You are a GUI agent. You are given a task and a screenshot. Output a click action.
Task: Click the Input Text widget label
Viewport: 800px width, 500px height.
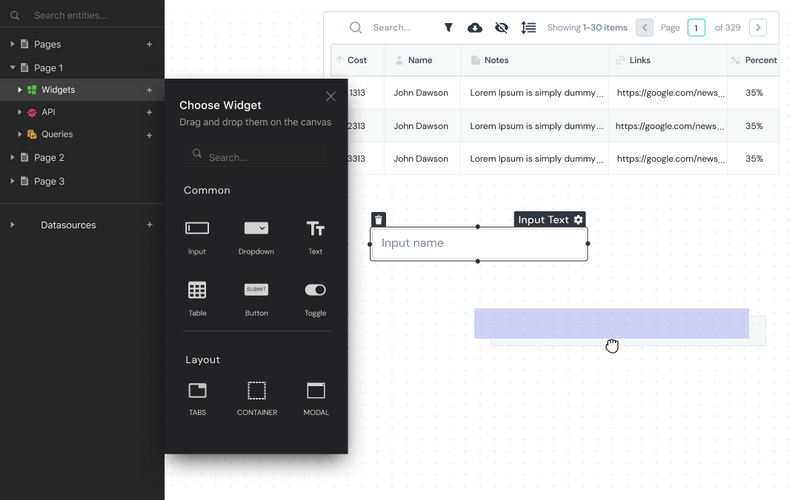tap(543, 220)
